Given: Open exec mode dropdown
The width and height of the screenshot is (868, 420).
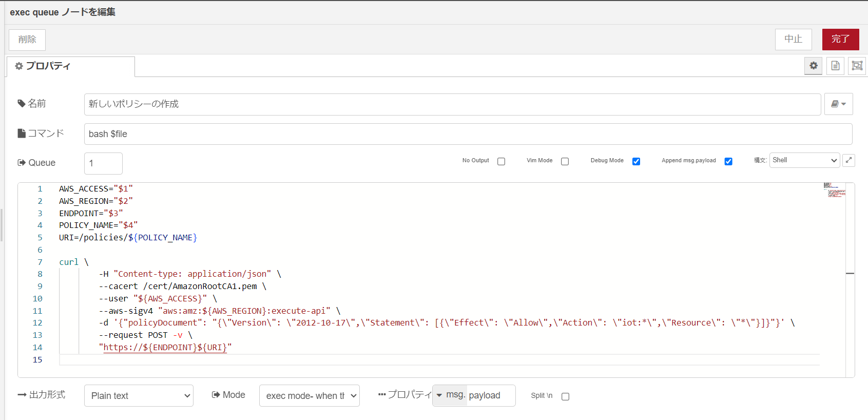Looking at the screenshot, I should click(x=310, y=395).
